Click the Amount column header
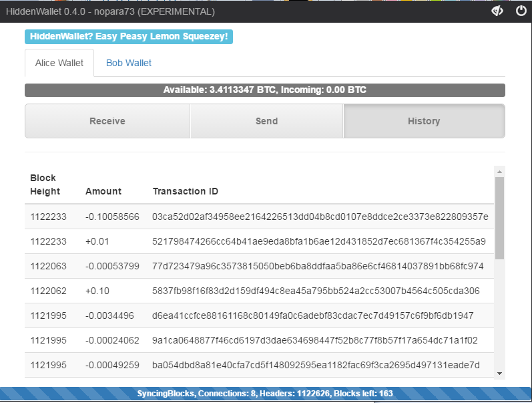 click(103, 191)
